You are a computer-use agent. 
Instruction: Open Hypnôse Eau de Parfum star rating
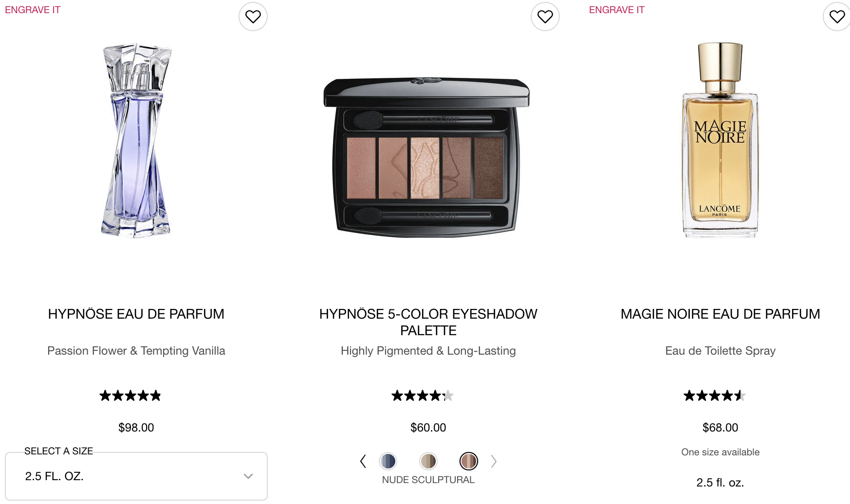click(130, 396)
